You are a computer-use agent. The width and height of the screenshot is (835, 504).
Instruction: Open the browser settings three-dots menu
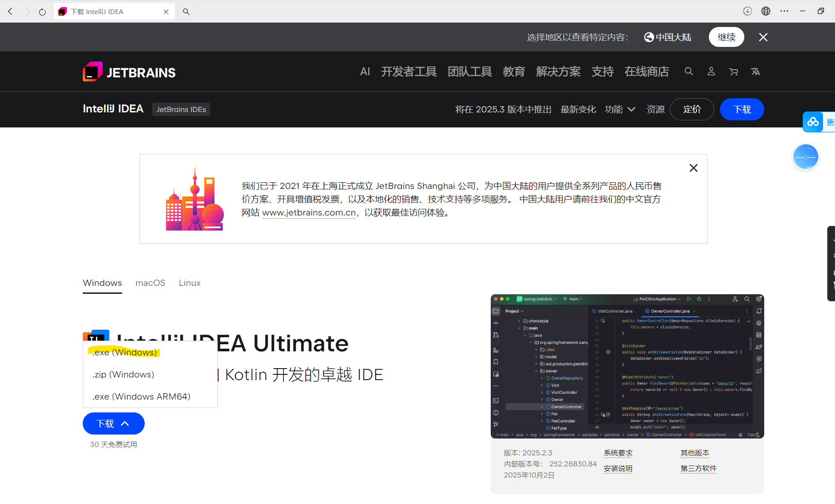(785, 11)
